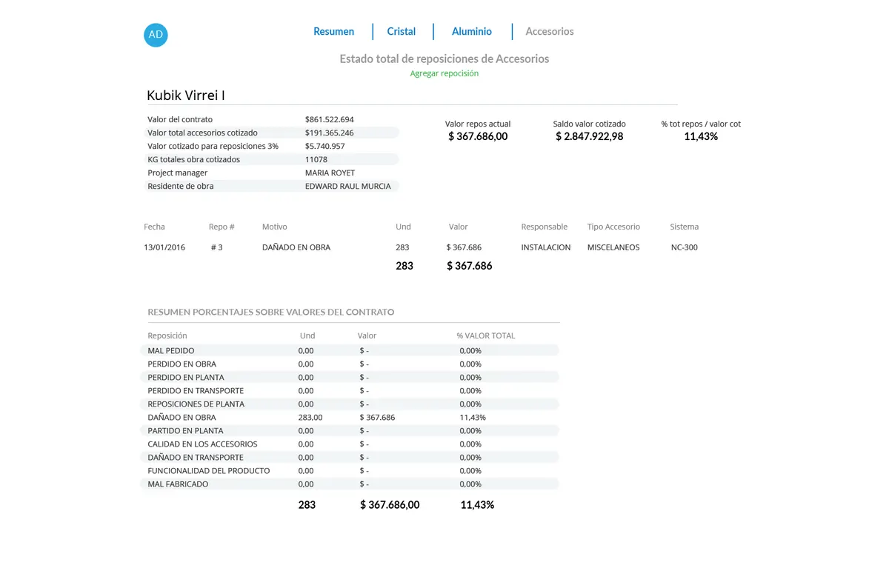Click the Repo # column header
Screen dimensions: 889x588
(x=222, y=227)
